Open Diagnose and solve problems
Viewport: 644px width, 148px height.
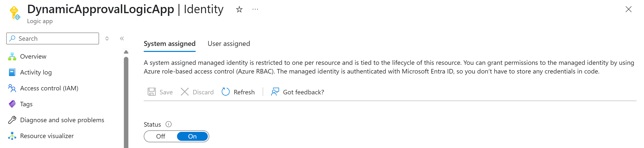pos(62,120)
